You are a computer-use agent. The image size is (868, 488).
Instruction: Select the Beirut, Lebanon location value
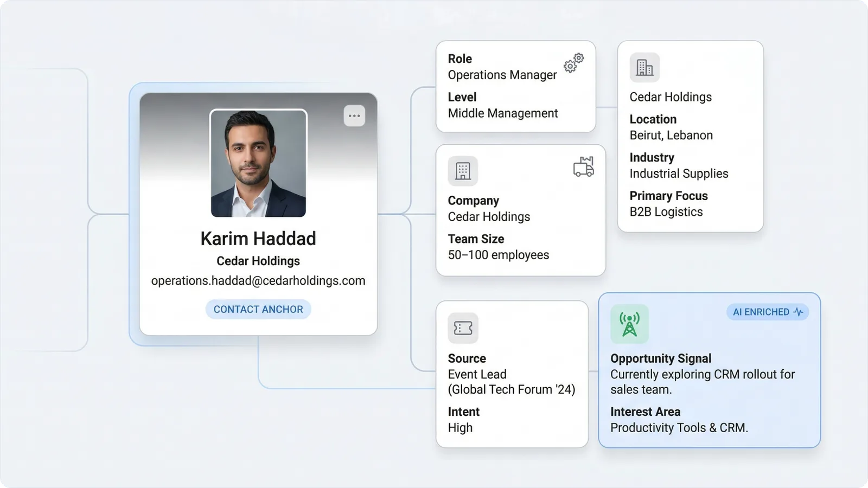[671, 136]
